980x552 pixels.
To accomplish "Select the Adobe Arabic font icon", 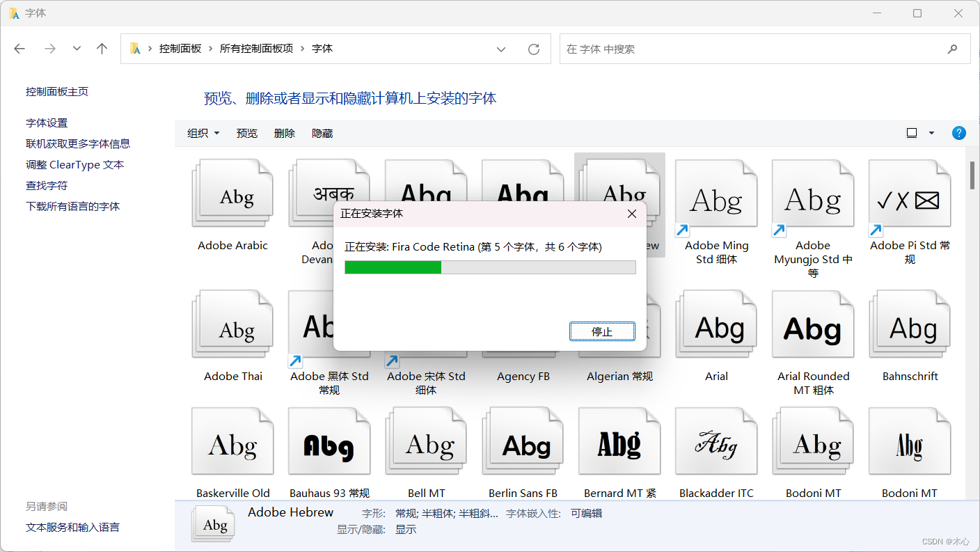I will pos(232,194).
